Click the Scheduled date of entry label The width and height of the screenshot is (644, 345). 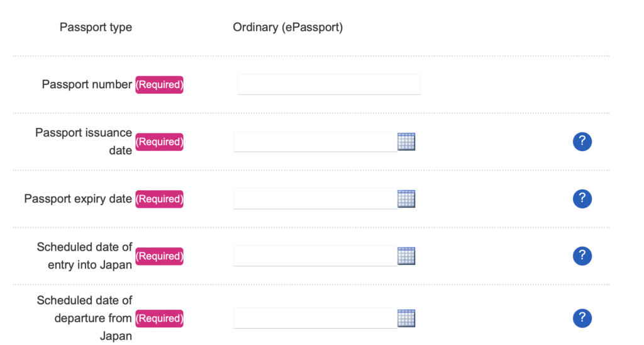coord(84,256)
